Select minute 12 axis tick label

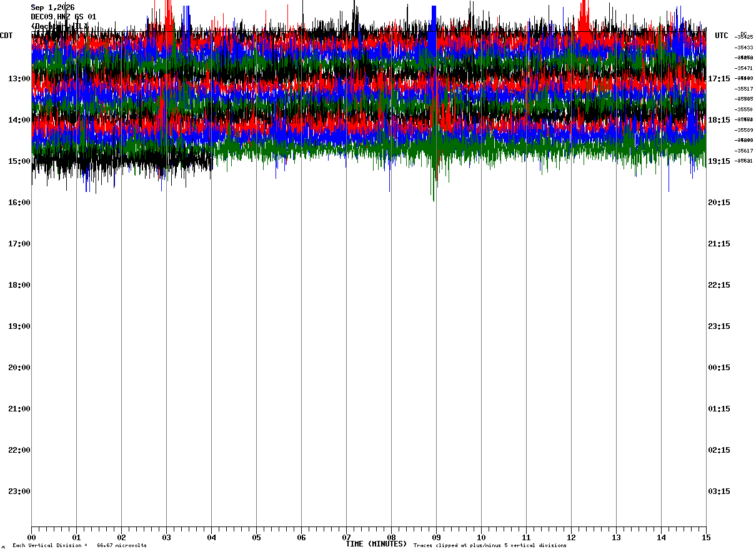click(571, 537)
